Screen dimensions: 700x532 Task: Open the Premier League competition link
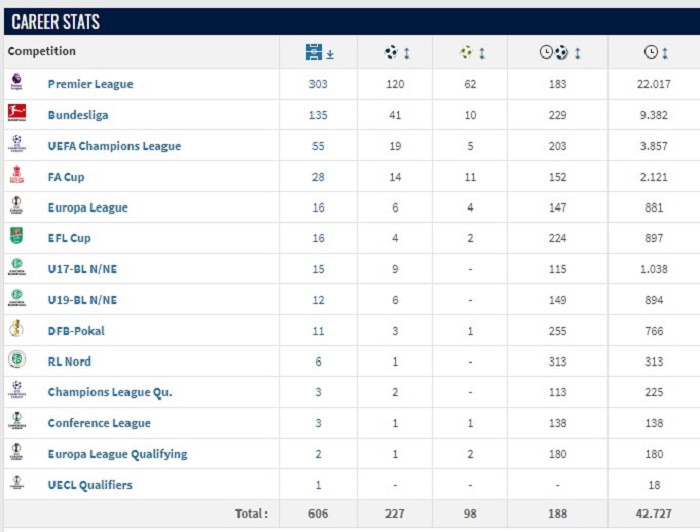tap(91, 84)
